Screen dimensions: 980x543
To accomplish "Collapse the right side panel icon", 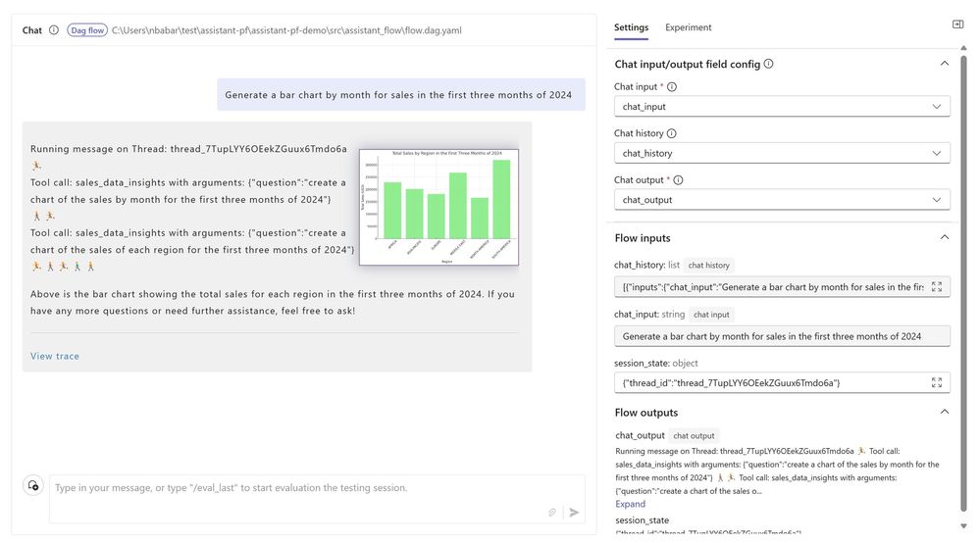I will click(957, 25).
